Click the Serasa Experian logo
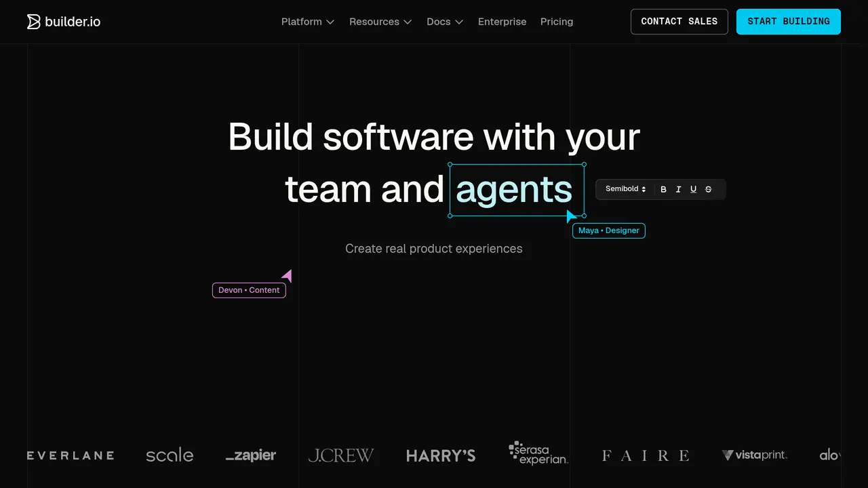The height and width of the screenshot is (488, 868). tap(538, 453)
